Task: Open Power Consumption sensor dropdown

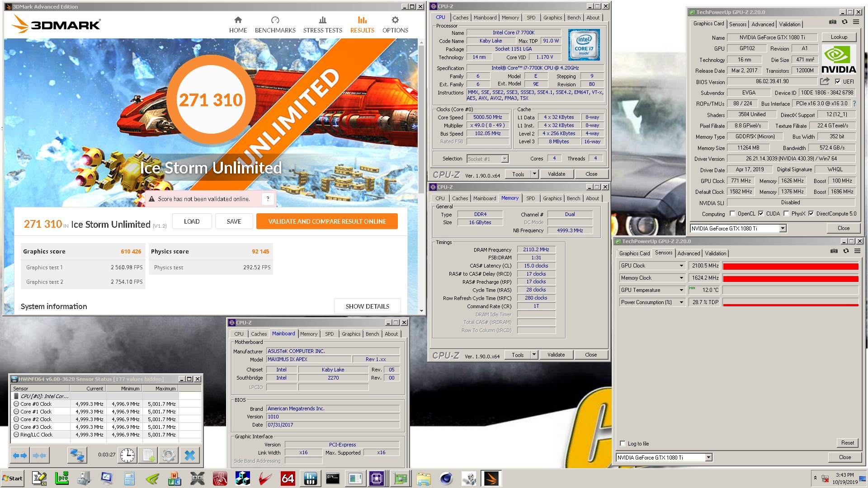Action: coord(681,302)
